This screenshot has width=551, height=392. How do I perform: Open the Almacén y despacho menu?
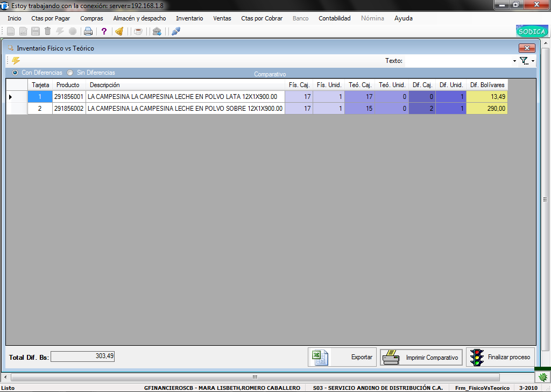139,18
